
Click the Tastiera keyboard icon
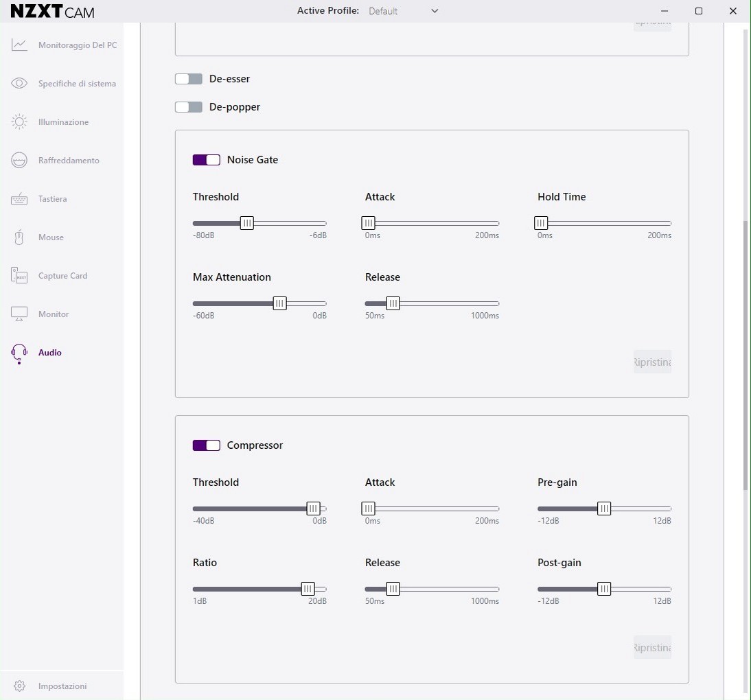(x=19, y=199)
